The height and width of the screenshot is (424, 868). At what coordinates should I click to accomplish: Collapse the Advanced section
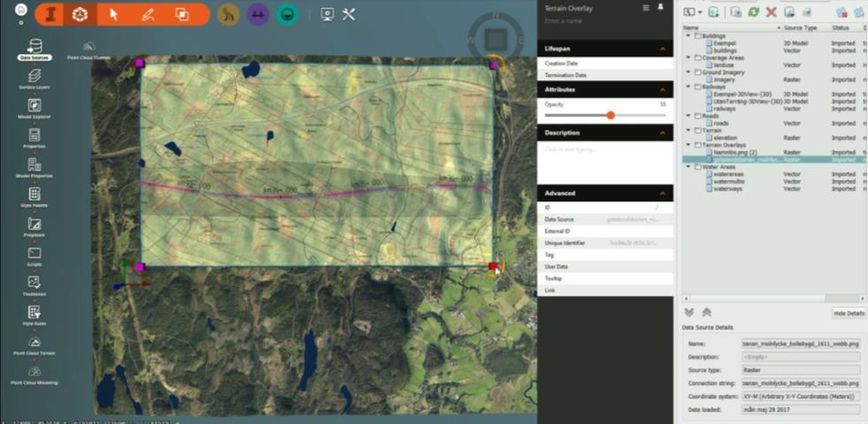pos(662,193)
